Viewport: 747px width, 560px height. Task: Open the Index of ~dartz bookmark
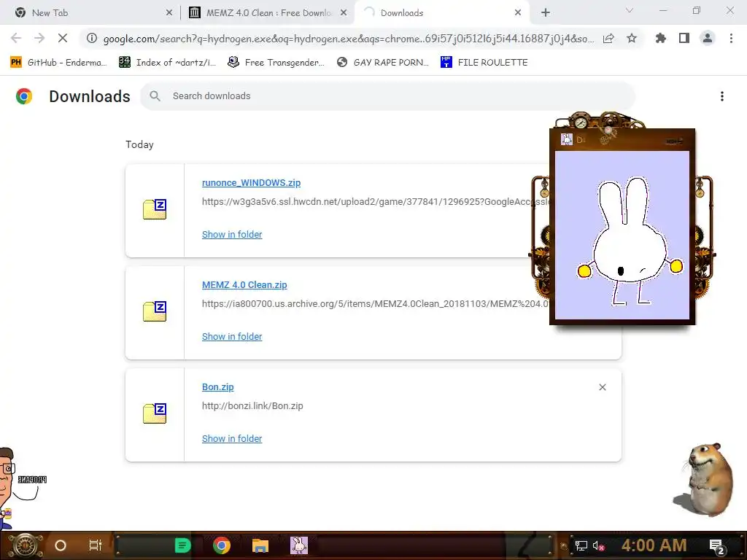click(x=167, y=63)
